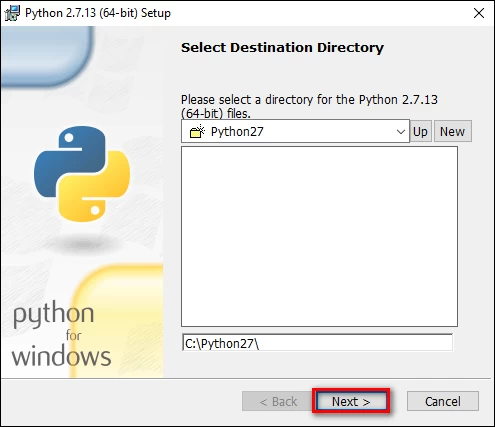Click the yellow rounded decorative shape

click(x=118, y=320)
